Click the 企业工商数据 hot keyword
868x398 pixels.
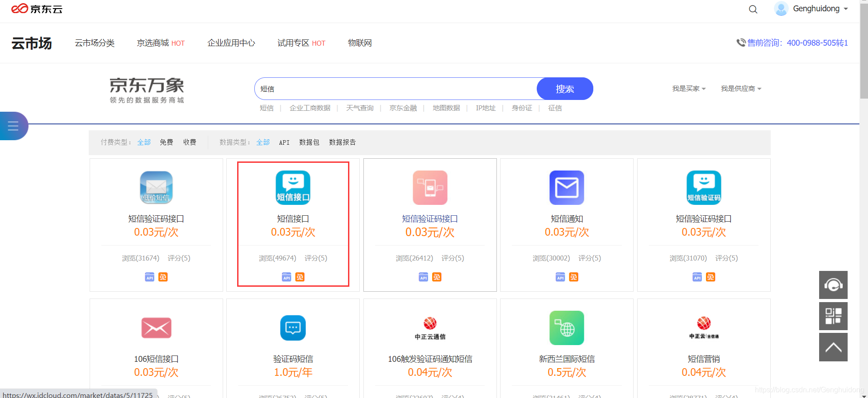coord(310,108)
